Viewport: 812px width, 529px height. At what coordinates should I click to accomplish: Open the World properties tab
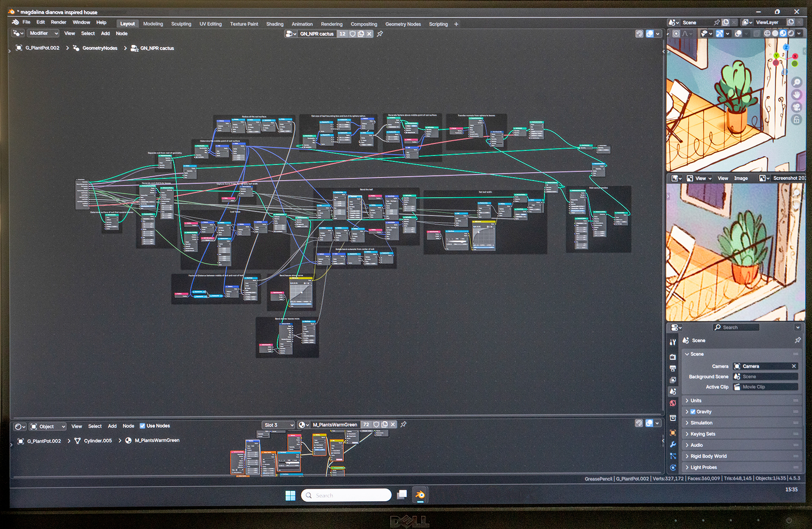pyautogui.click(x=673, y=403)
